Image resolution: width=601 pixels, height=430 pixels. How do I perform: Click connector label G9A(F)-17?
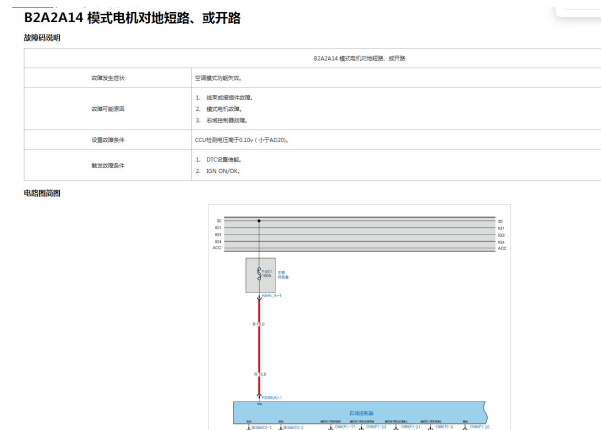coord(345,427)
